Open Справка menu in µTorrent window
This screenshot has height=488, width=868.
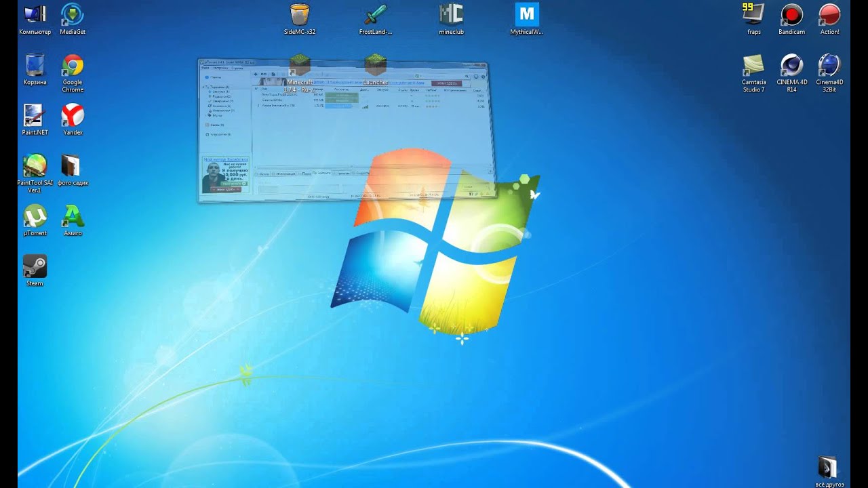(237, 68)
